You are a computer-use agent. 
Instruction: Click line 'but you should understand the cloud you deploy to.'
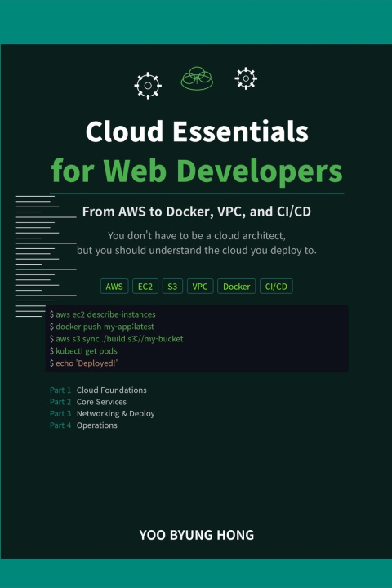[197, 251]
